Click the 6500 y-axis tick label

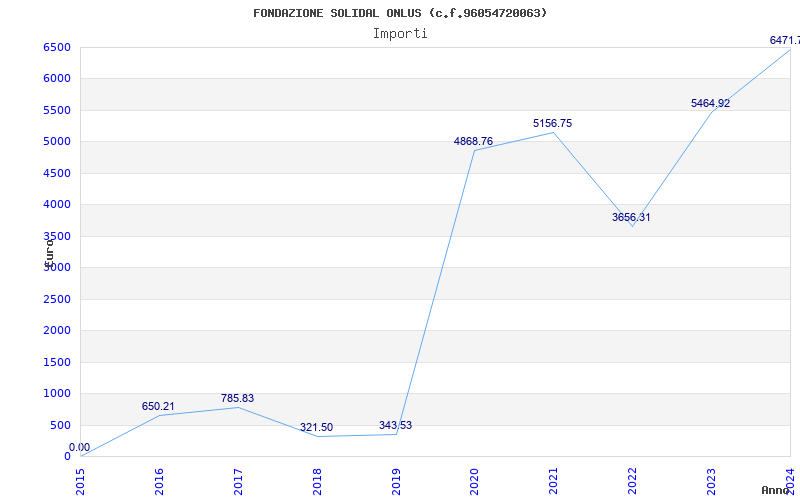tap(57, 47)
